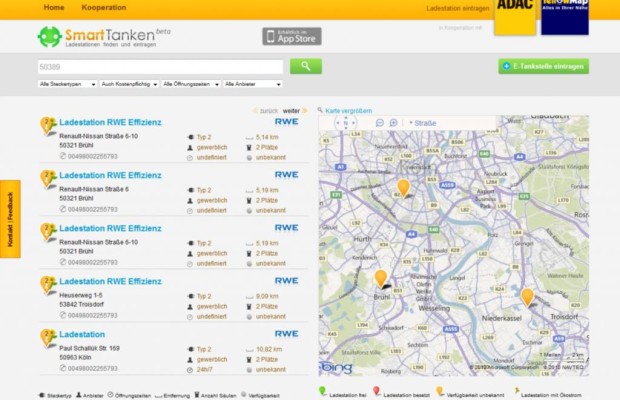The image size is (620, 400).
Task: Expand the Alle Anbieter dropdown
Action: coord(253,84)
